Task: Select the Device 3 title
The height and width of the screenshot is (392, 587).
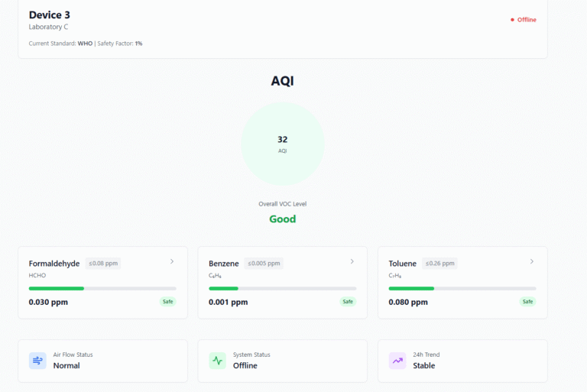Action: [x=50, y=15]
